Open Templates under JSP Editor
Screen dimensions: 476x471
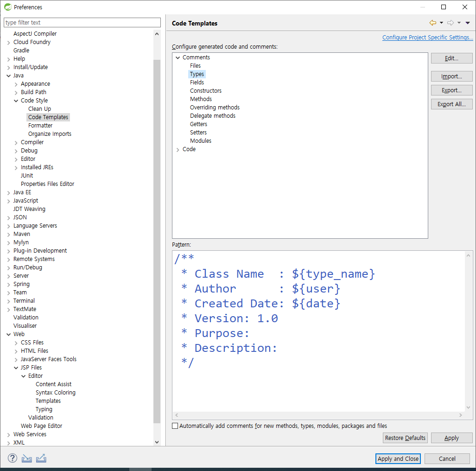[x=48, y=401]
